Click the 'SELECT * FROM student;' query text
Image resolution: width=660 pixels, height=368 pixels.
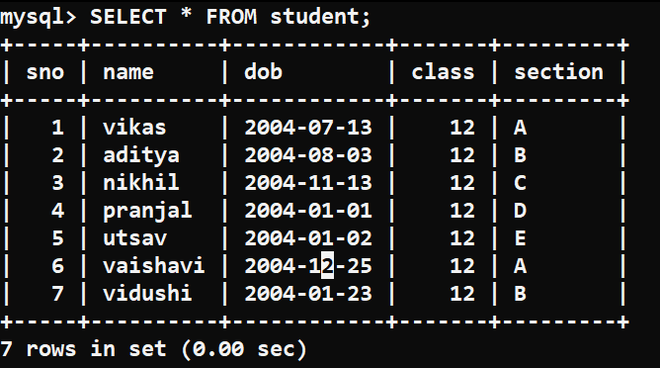click(x=230, y=17)
